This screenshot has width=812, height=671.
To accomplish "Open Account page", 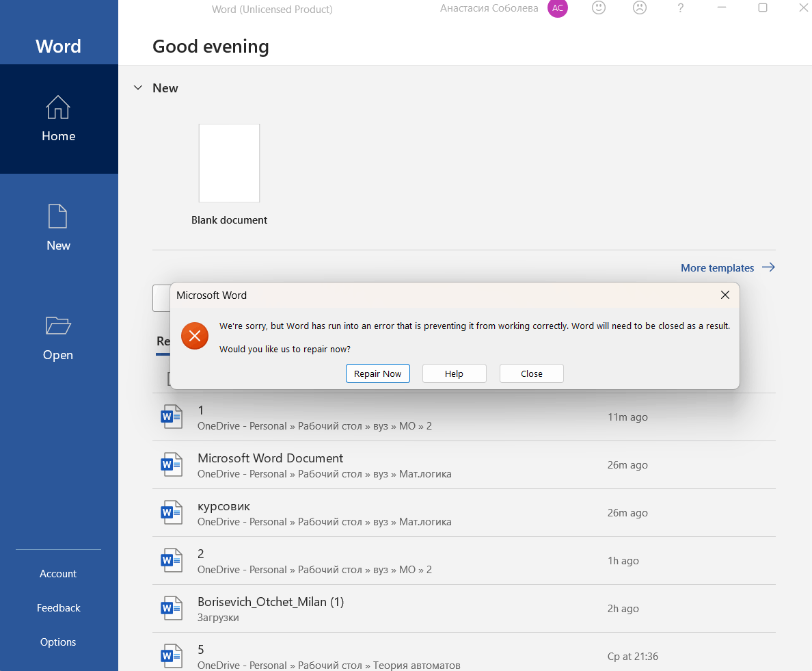I will 58,574.
